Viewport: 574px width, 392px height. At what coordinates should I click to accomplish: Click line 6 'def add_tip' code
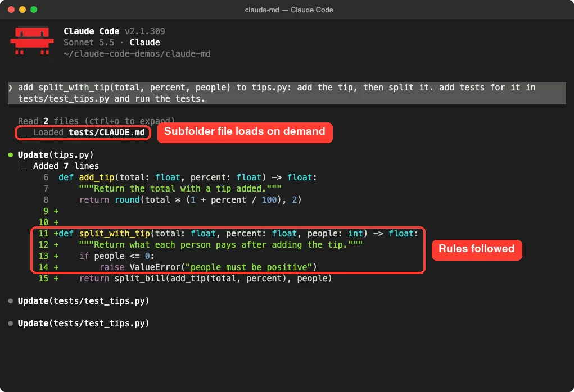click(x=187, y=177)
